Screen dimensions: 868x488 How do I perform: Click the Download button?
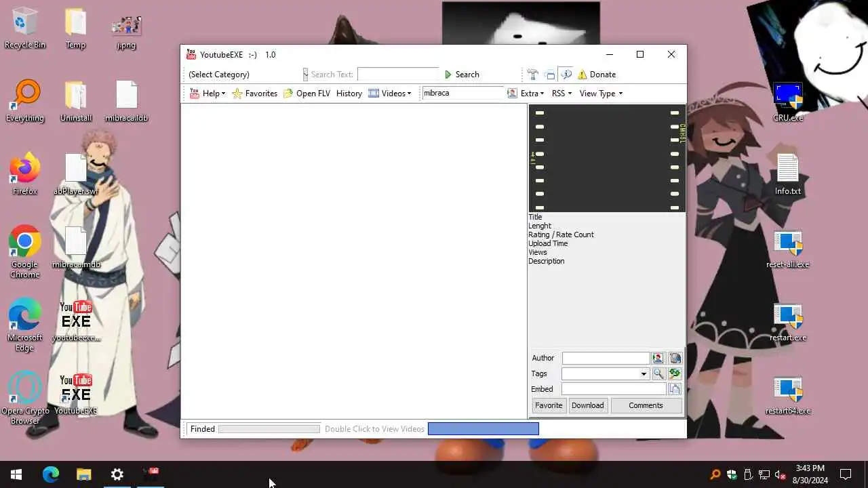587,405
